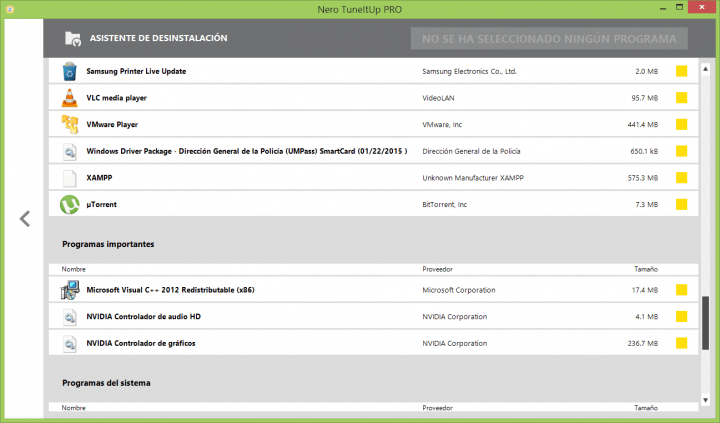
Task: Click 'BitTorrent, Inc' provider text
Action: coord(444,204)
